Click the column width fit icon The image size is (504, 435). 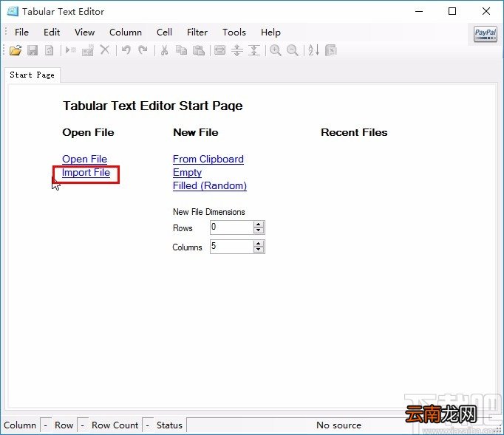220,50
